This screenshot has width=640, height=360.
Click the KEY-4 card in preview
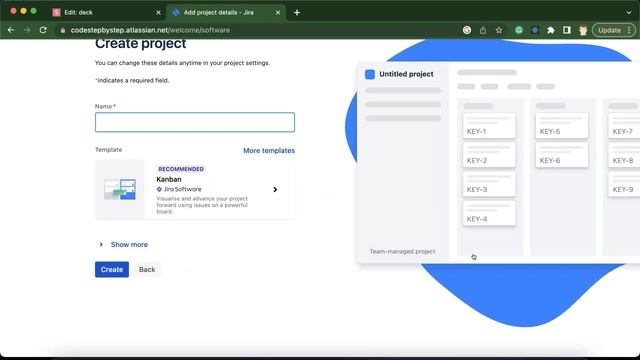(489, 213)
